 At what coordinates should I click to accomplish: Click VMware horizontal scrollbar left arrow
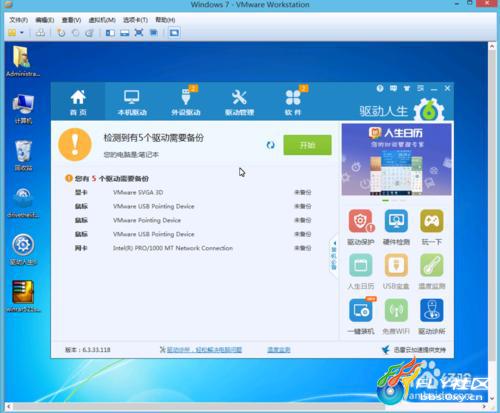(x=9, y=406)
